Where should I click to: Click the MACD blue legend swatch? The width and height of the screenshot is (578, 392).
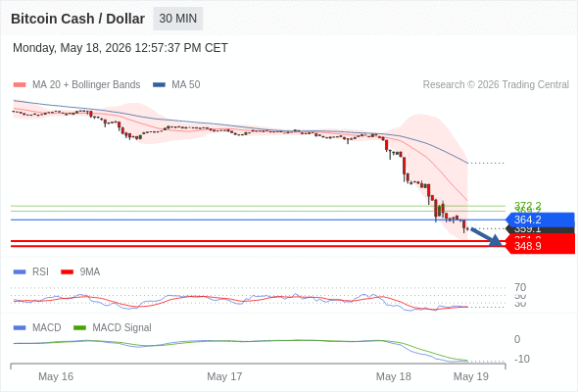pos(20,327)
